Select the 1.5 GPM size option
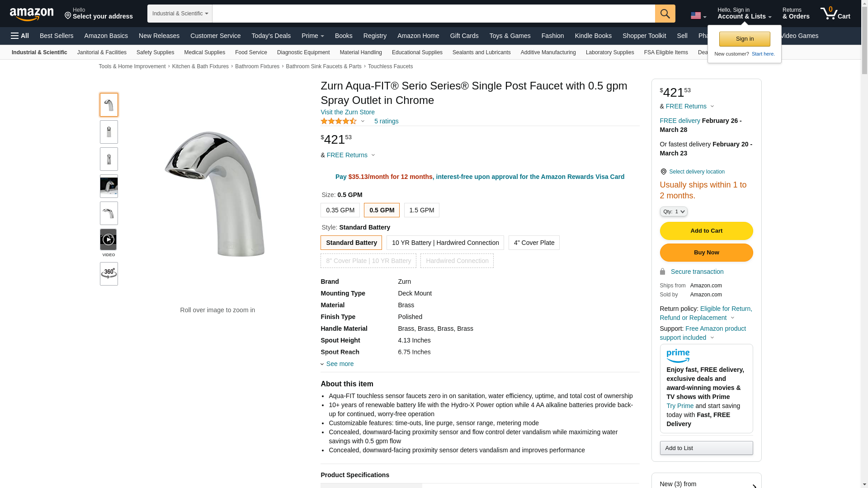 tap(421, 210)
